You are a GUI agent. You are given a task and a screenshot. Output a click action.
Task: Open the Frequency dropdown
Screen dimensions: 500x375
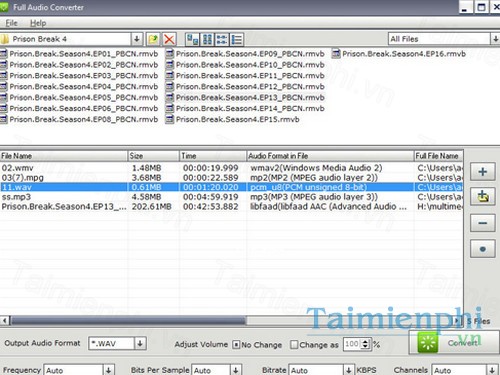tap(109, 370)
